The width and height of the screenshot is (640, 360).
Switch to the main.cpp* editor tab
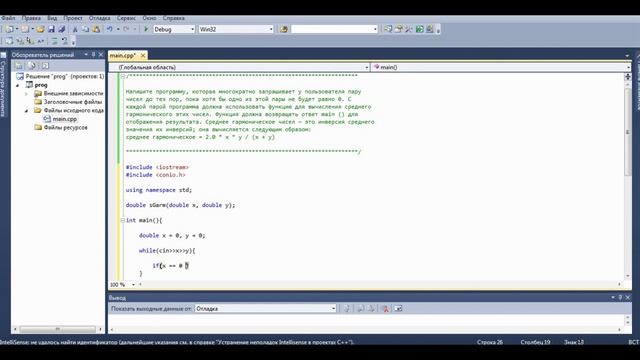pos(122,55)
